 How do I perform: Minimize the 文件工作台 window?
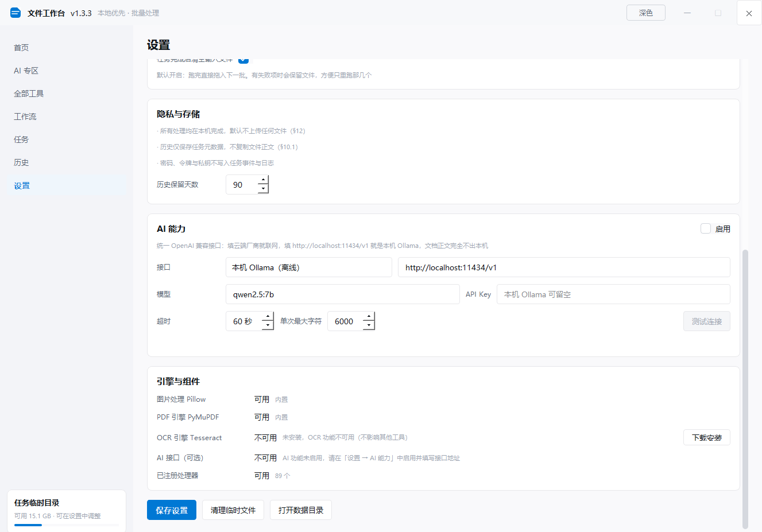pos(687,13)
